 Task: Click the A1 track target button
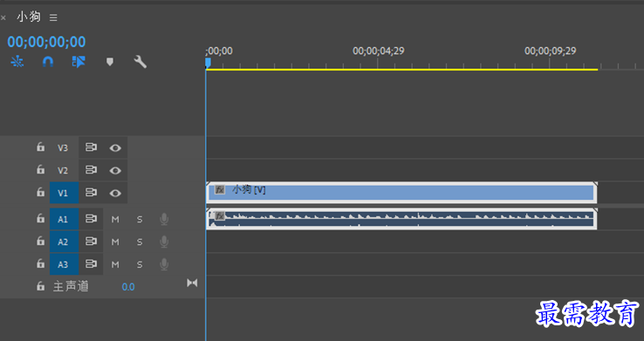(x=63, y=219)
